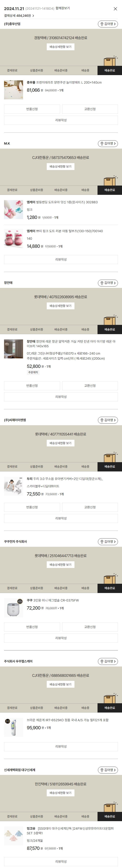The height and width of the screenshot is (868, 122).
Task: Select 배송완료 tab in the 창안애 order
Action: 109,330
